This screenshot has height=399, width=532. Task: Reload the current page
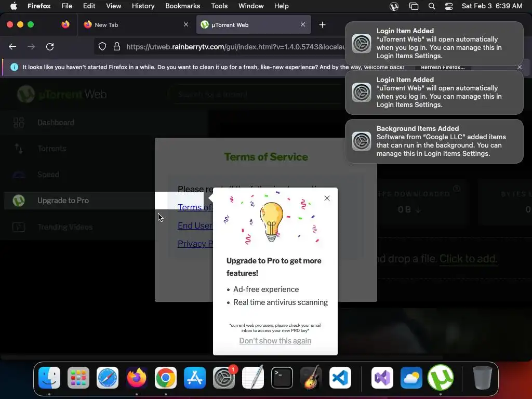pyautogui.click(x=50, y=47)
